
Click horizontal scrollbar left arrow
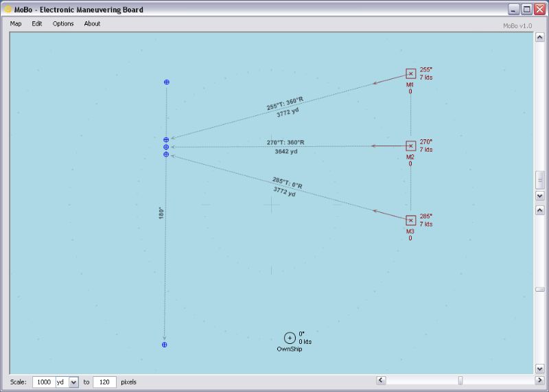pyautogui.click(x=381, y=380)
